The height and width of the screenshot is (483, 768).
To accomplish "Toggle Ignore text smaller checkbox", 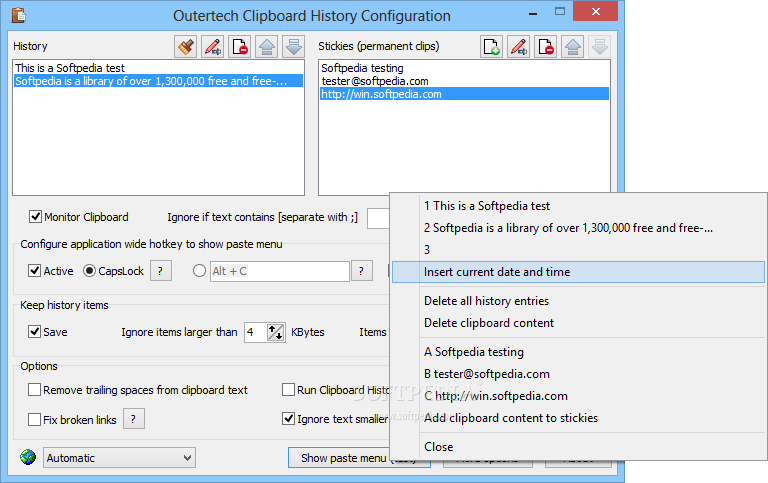I will [x=288, y=418].
